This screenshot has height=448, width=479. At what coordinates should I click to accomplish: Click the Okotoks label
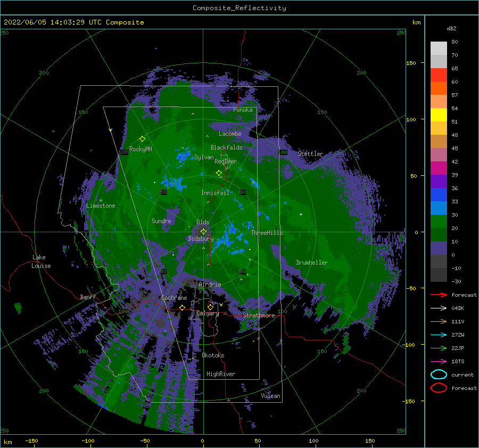coord(213,355)
